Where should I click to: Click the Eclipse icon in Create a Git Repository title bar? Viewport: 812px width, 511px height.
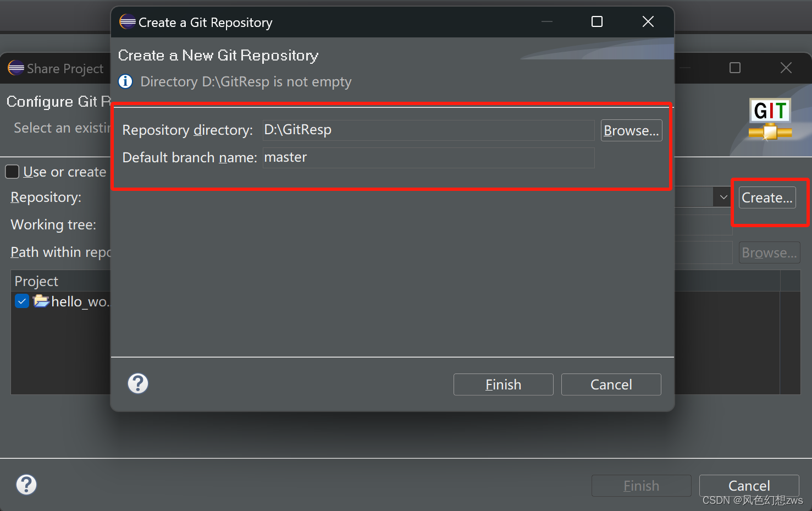pos(127,21)
